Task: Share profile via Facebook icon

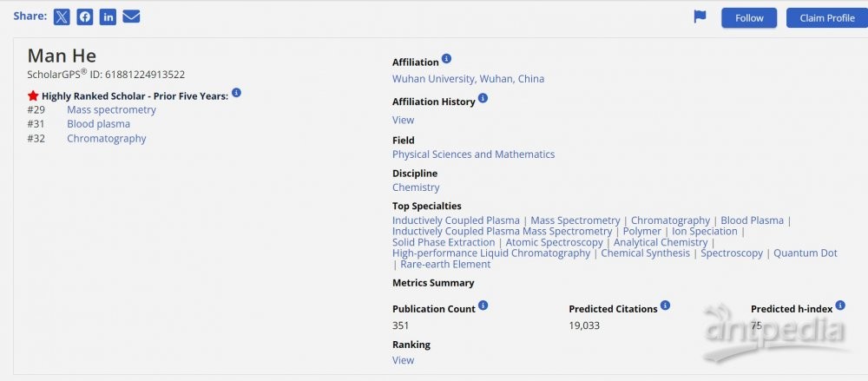Action: click(85, 17)
